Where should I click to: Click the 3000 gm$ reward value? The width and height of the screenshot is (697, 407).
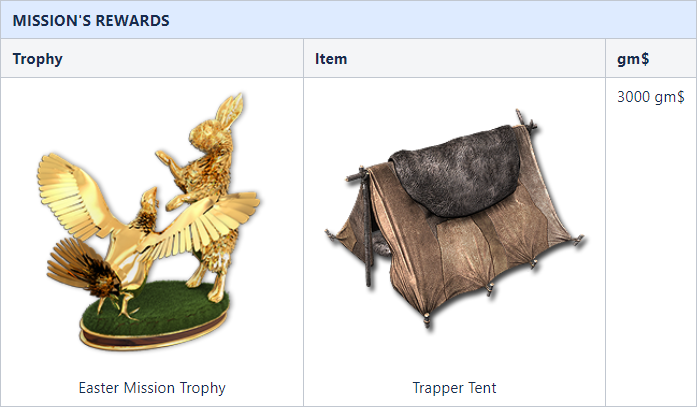651,97
